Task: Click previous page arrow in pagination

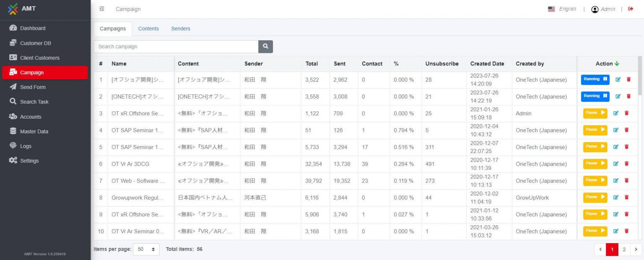Action: [600, 250]
